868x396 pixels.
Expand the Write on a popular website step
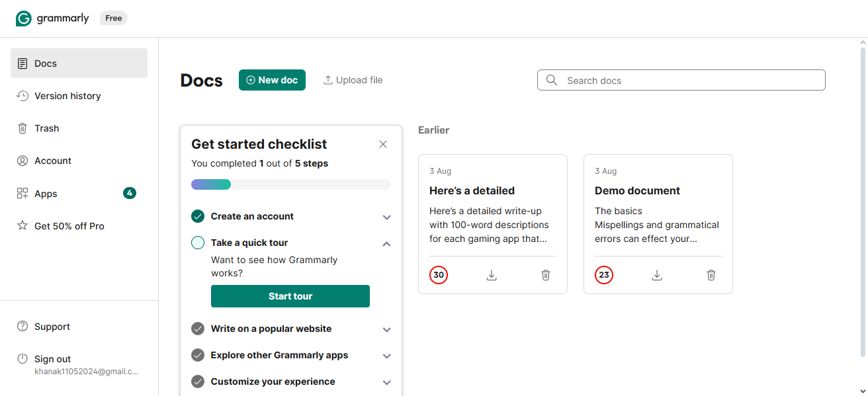[x=387, y=329]
